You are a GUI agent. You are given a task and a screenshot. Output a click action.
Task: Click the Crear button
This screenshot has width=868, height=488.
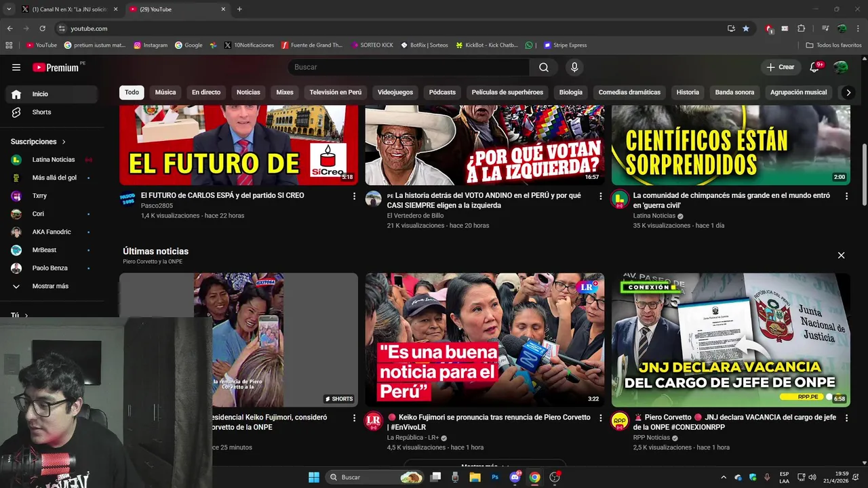pos(780,67)
